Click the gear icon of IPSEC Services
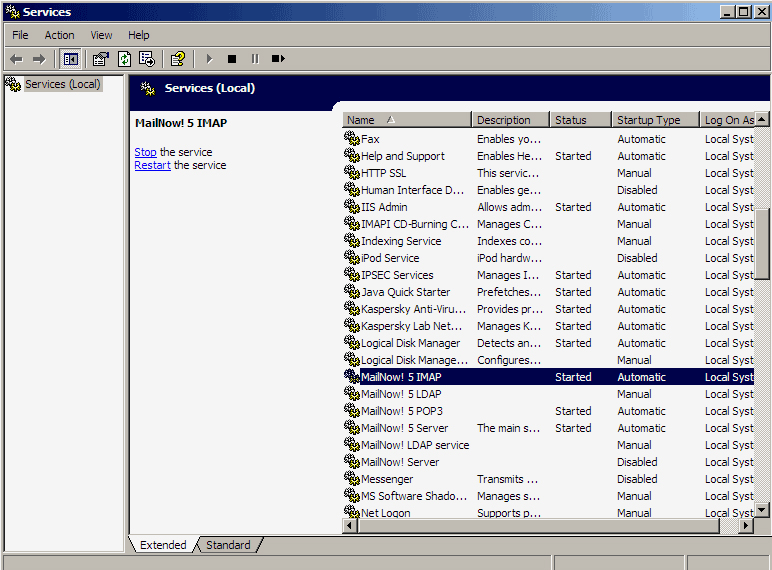This screenshot has height=570, width=772. 352,274
